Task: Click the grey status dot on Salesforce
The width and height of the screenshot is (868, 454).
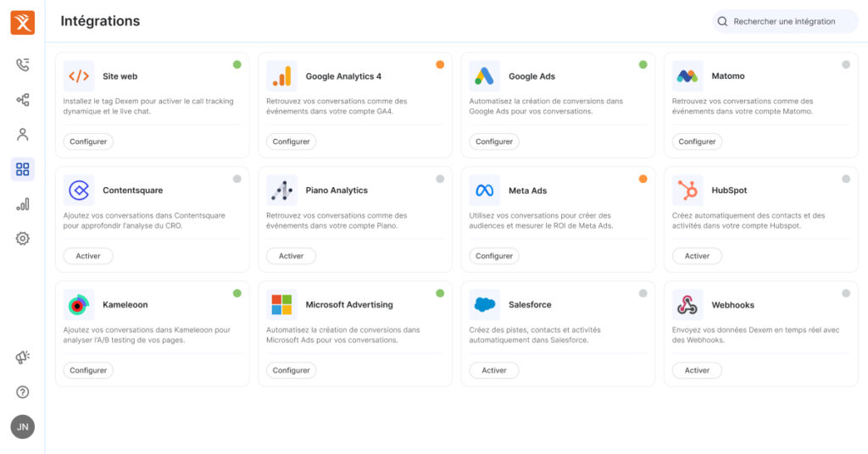Action: click(643, 294)
